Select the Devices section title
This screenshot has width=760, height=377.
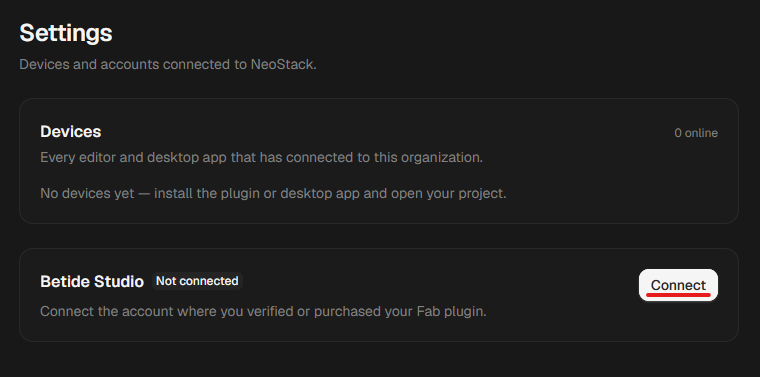pos(71,131)
